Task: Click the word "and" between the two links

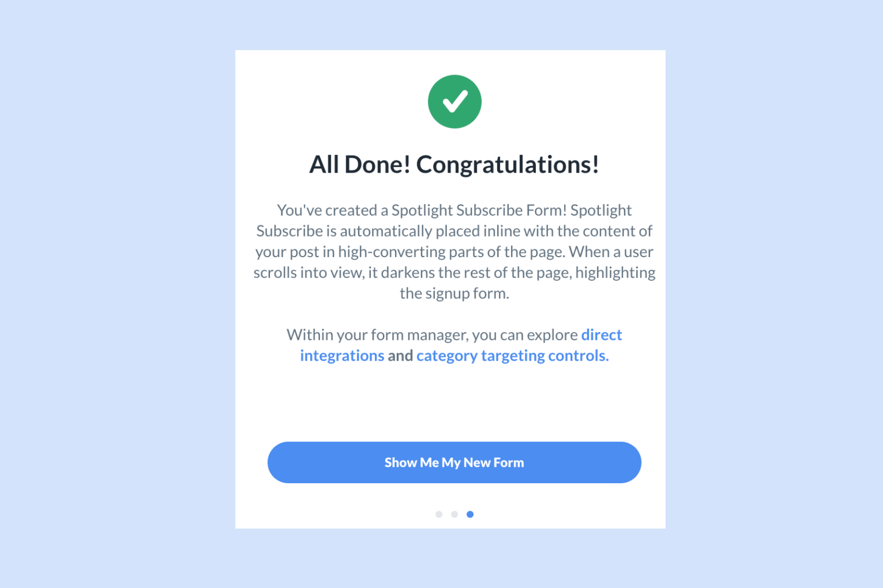Action: pyautogui.click(x=400, y=356)
